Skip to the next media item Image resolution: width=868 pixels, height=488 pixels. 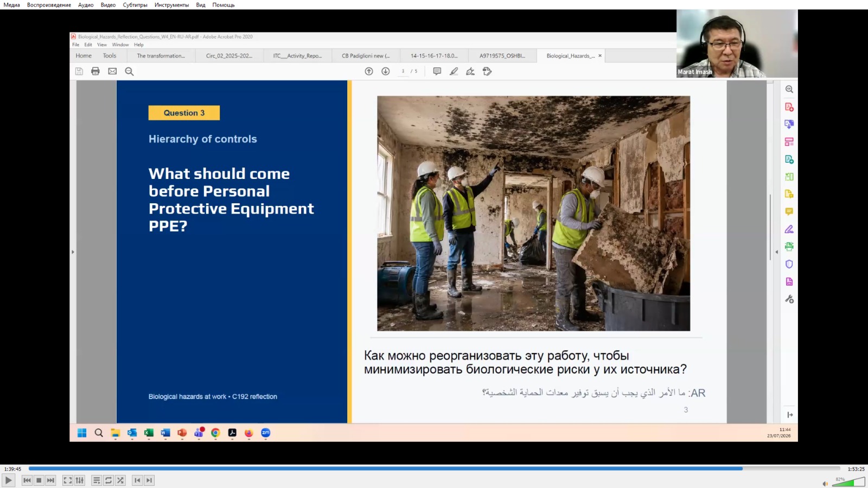tap(50, 480)
